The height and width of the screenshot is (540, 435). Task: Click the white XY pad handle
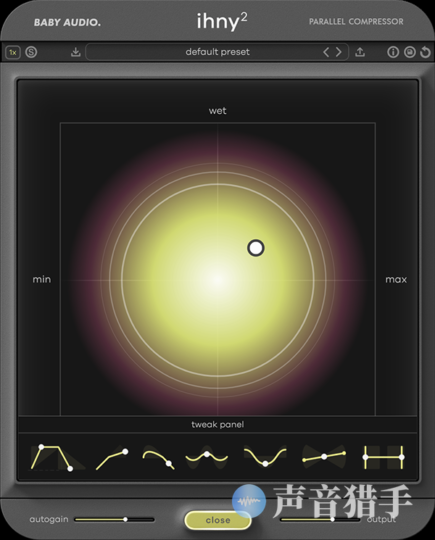pyautogui.click(x=256, y=248)
